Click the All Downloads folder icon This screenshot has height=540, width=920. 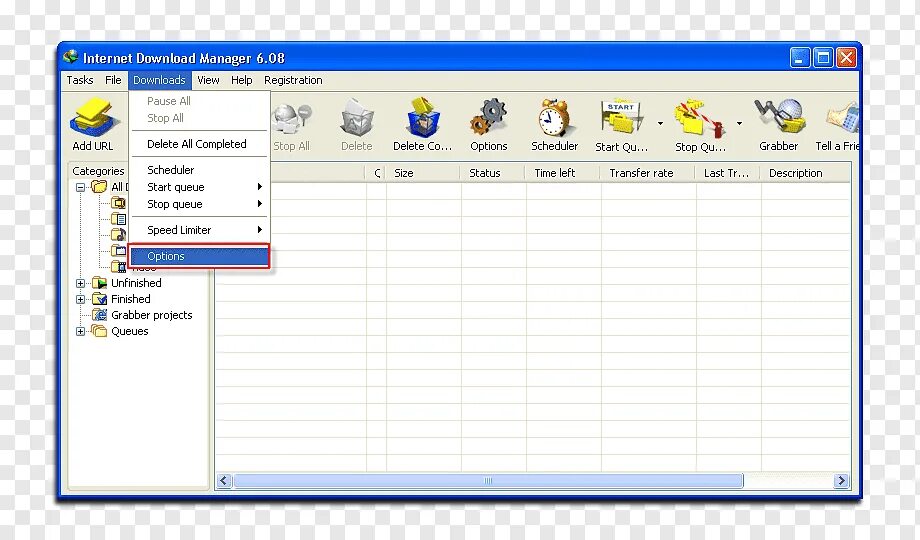pyautogui.click(x=99, y=187)
